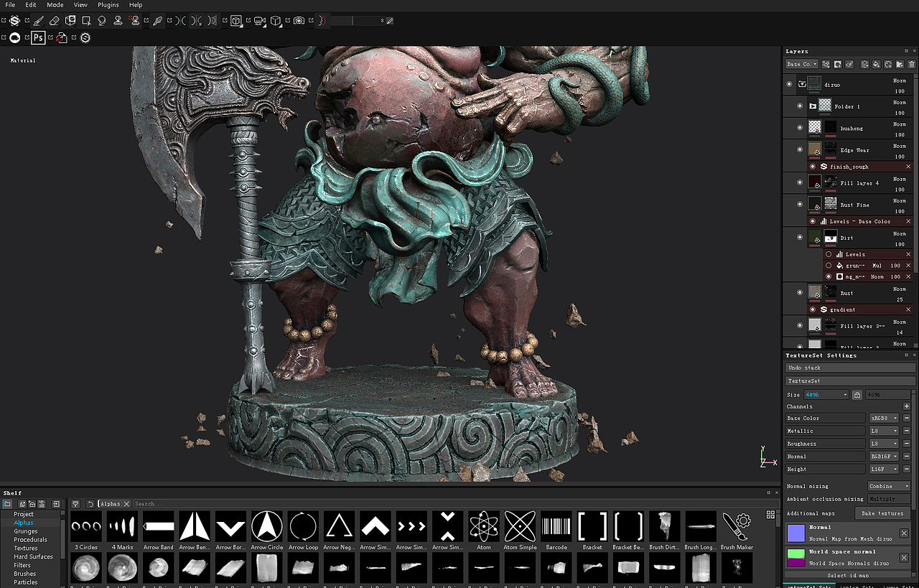Open the Plugins menu
This screenshot has width=919, height=588.
[x=108, y=5]
